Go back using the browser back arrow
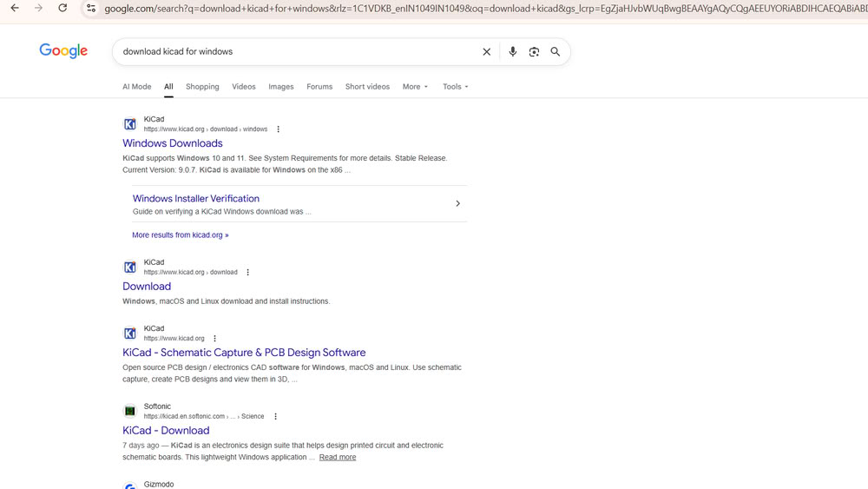The height and width of the screenshot is (489, 868). point(15,9)
